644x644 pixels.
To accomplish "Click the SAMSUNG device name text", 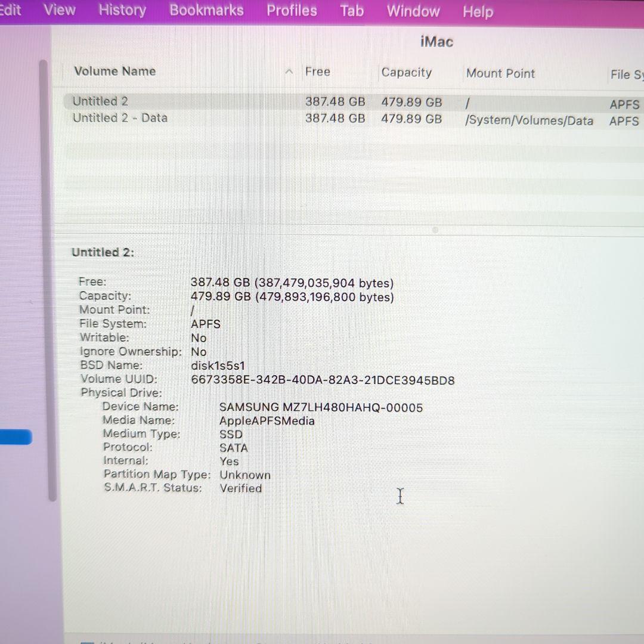I will (x=321, y=407).
